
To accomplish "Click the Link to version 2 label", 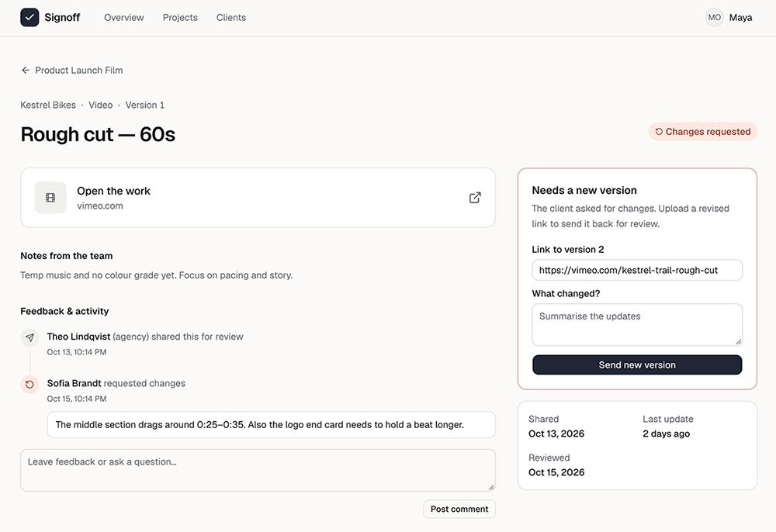I will coord(568,250).
